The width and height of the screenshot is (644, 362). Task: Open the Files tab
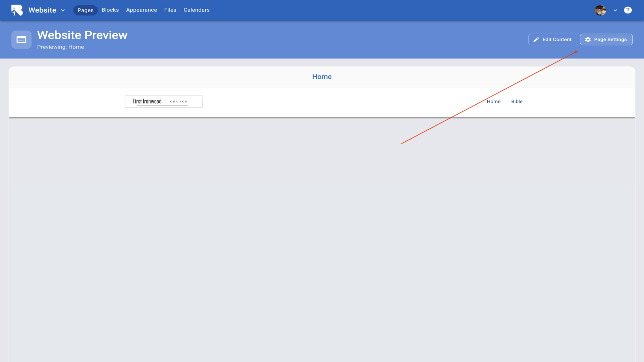(170, 10)
